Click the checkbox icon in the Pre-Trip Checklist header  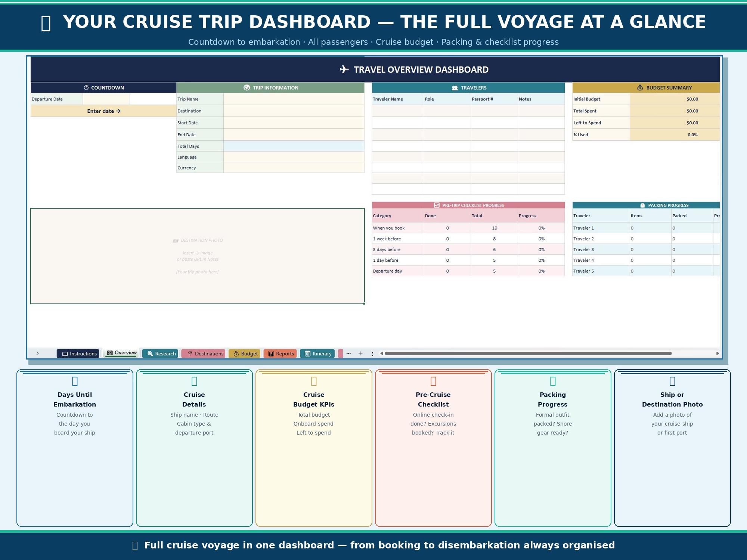(437, 205)
